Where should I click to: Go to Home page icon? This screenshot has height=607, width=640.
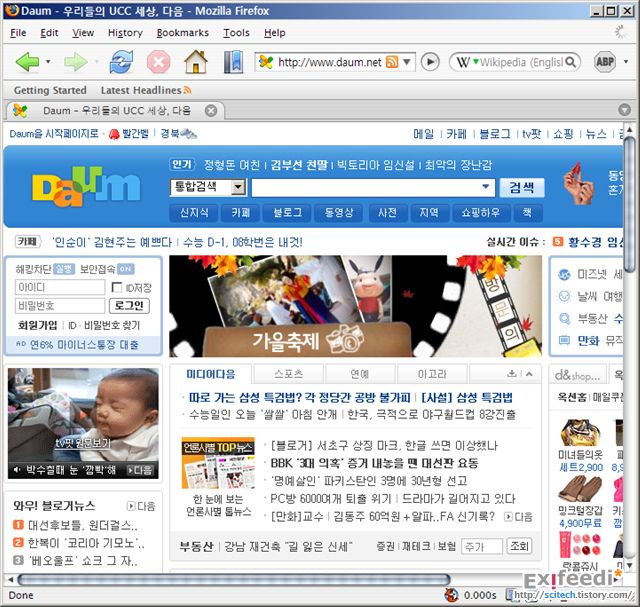(196, 62)
